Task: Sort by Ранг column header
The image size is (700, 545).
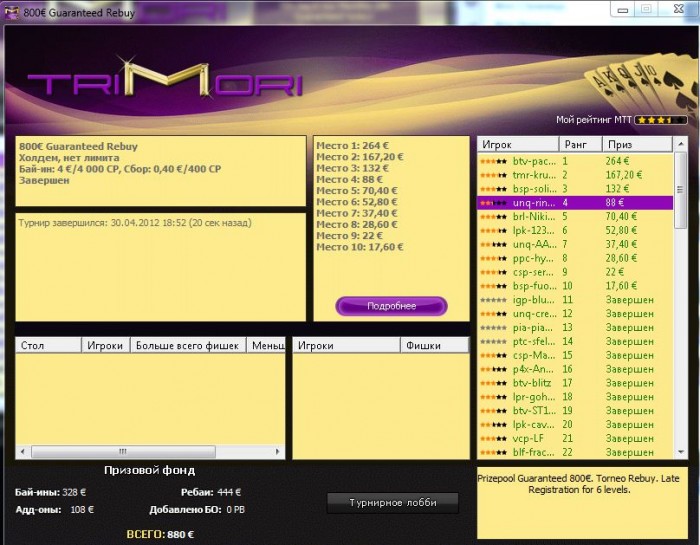Action: tap(580, 145)
